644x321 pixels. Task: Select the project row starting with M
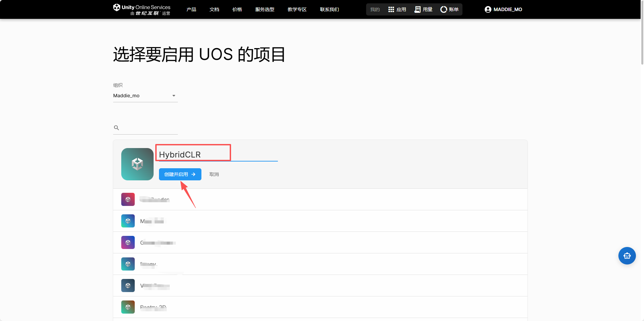point(320,221)
